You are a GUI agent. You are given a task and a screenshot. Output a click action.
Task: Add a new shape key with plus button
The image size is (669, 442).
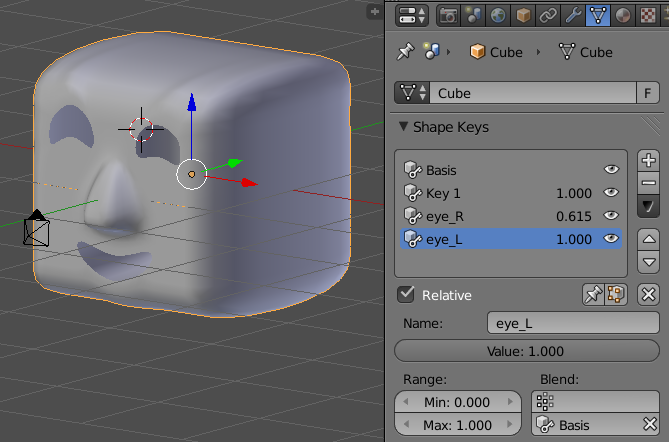[x=649, y=160]
